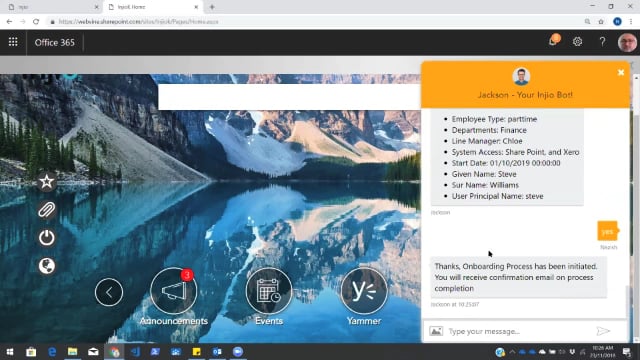
Task: Click the Events label text
Action: click(x=269, y=321)
